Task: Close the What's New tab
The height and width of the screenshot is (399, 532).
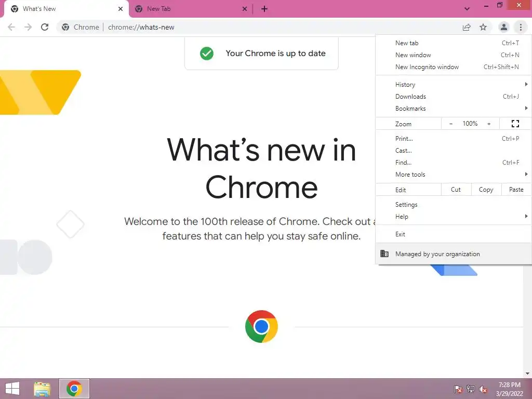Action: tap(121, 9)
